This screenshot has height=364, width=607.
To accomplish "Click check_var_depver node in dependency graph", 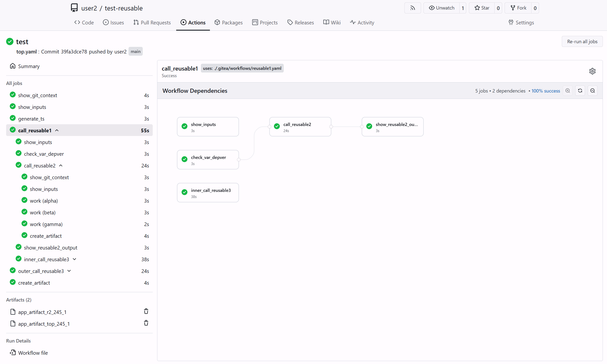I will 208,160.
